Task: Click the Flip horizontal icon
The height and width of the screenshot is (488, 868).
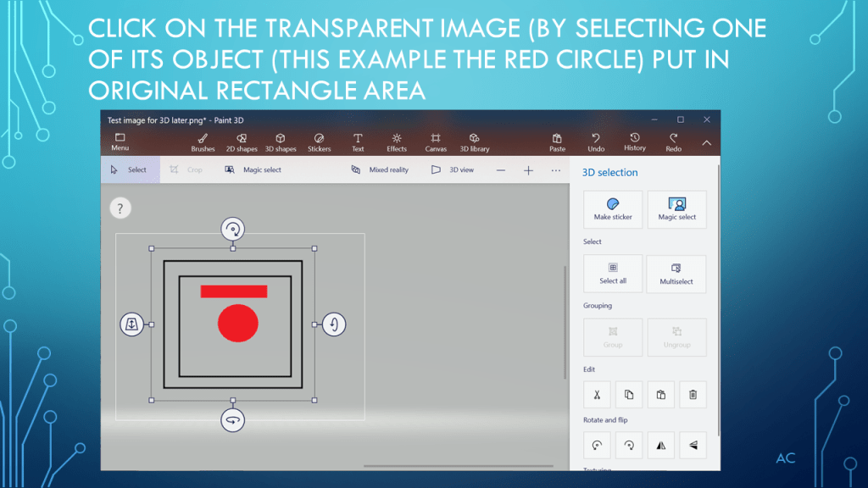Action: pos(661,445)
